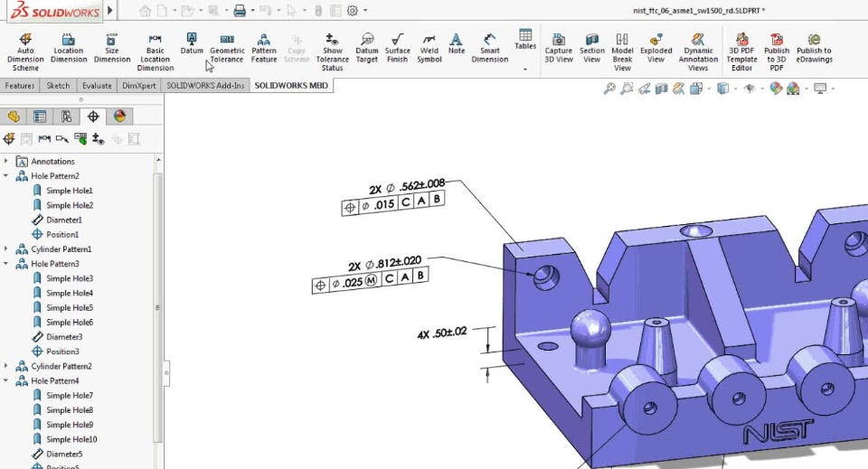Open SOLIDWORKS main menu arrow
Image resolution: width=868 pixels, height=469 pixels.
point(110,10)
